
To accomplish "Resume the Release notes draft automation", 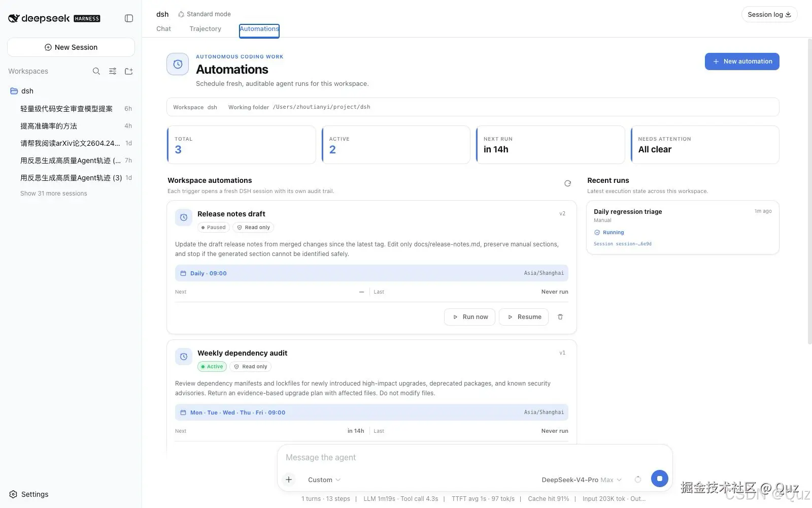I will point(524,317).
